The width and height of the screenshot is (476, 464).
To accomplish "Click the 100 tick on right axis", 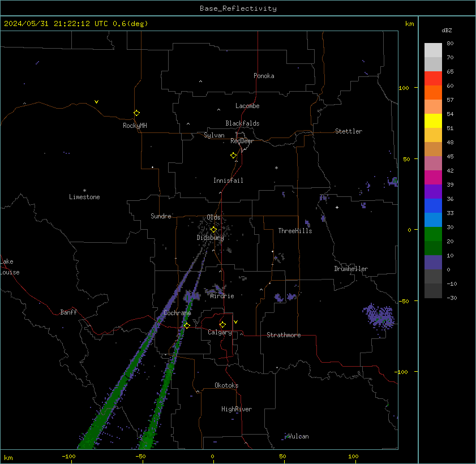I will (404, 88).
